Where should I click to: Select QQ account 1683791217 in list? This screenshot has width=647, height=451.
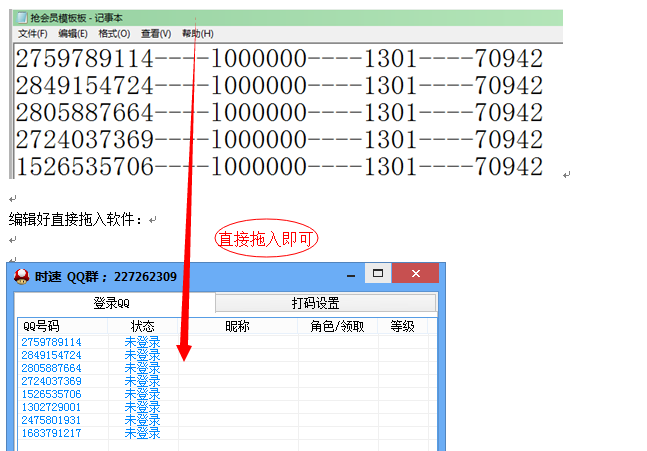51,433
